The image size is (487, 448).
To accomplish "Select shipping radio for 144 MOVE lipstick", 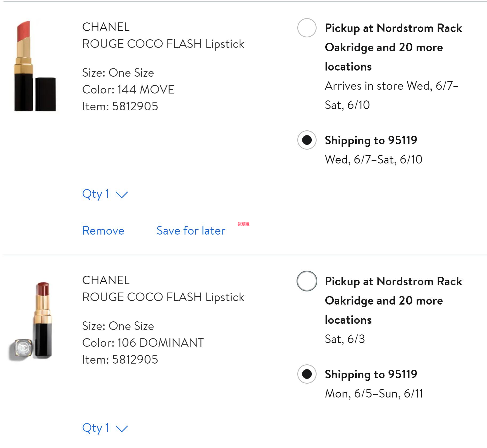I will [307, 140].
